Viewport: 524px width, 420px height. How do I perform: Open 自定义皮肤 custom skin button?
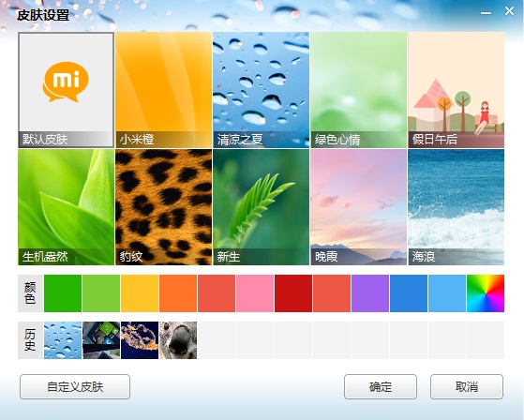click(x=75, y=386)
